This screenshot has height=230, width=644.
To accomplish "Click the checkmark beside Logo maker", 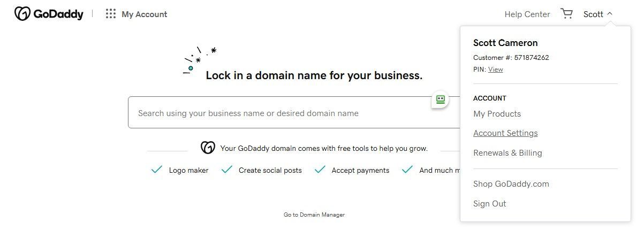I will pyautogui.click(x=157, y=170).
